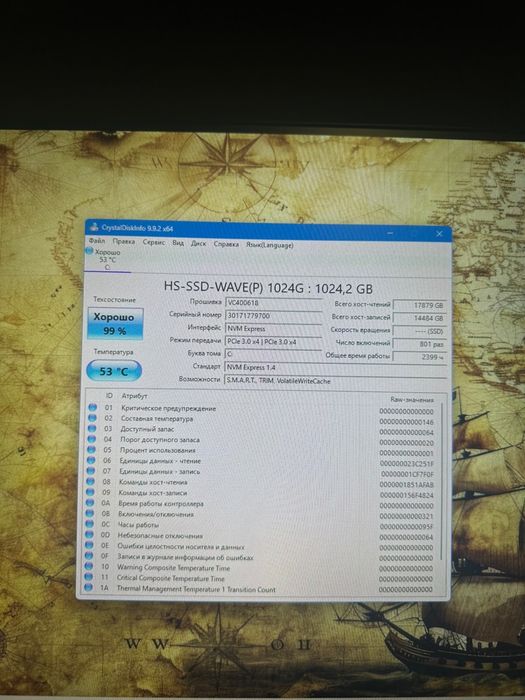Image resolution: width=525 pixels, height=700 pixels.
Task: Click status circle of attribute 01 Критическое предупреждение
Action: pyautogui.click(x=92, y=408)
